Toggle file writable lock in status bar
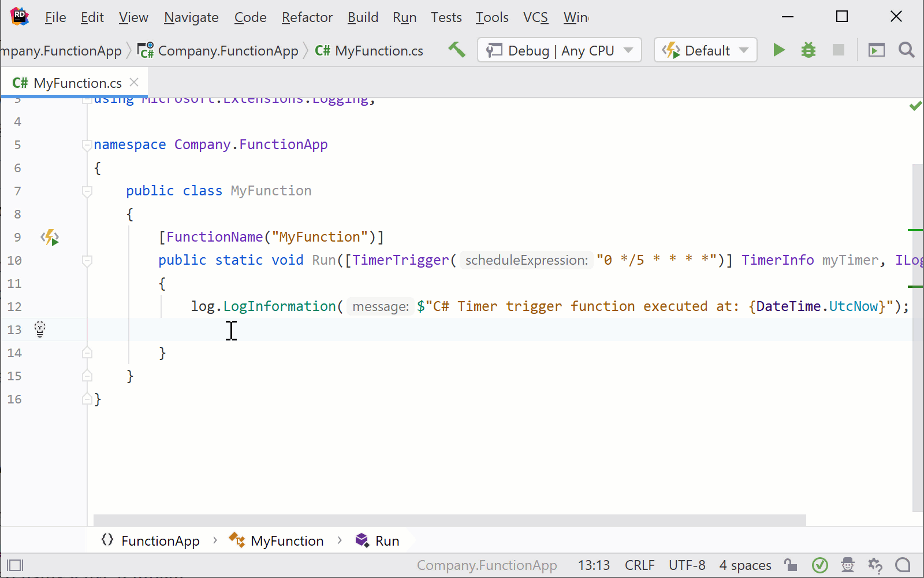924x578 pixels. [x=791, y=565]
